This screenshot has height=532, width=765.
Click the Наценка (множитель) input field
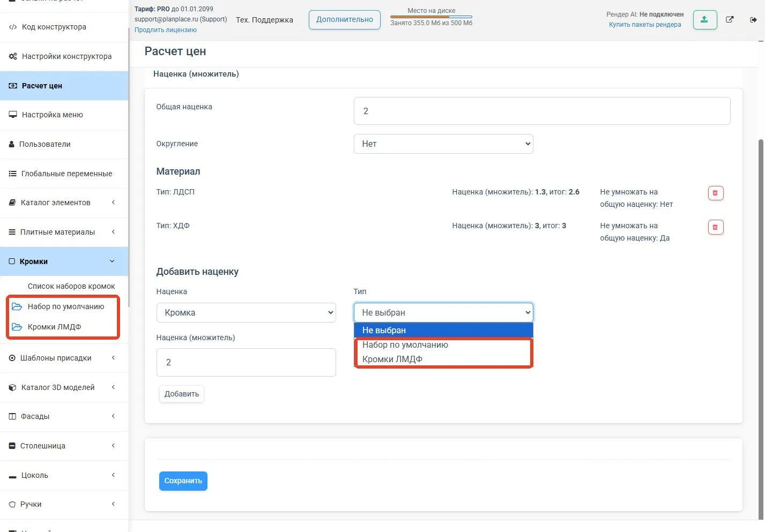(246, 362)
